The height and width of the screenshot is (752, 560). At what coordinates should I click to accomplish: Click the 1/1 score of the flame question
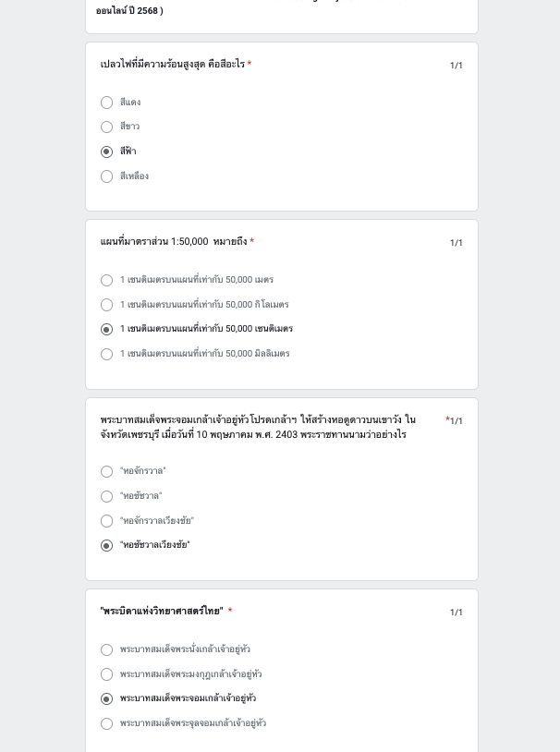click(x=457, y=66)
